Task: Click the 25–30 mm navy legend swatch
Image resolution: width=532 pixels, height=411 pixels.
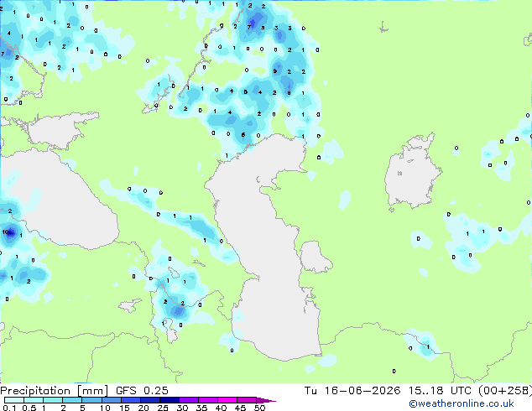Action: click(x=169, y=400)
